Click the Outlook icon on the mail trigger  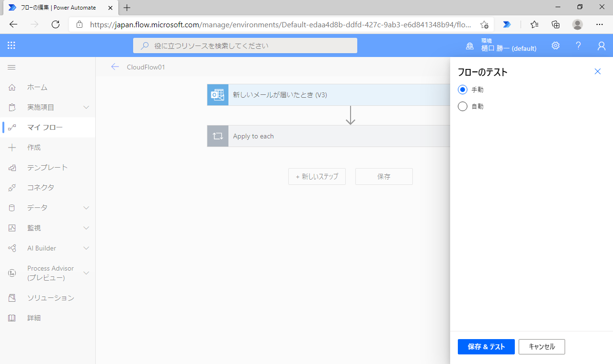[218, 95]
